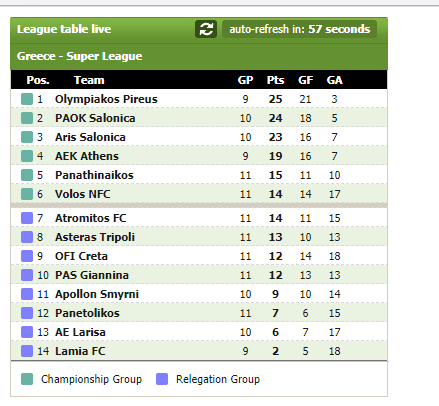Viewport: 439px width, 406px height.
Task: Click the GF column header
Action: pos(305,80)
